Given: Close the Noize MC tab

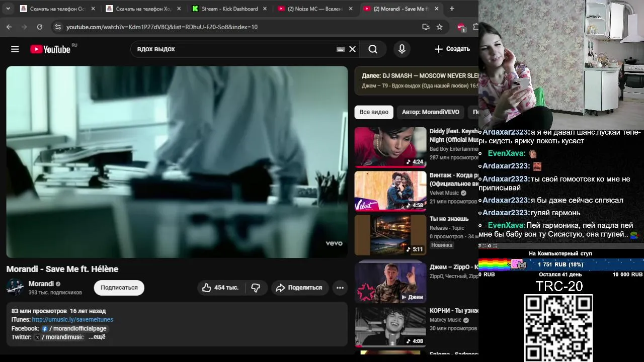Looking at the screenshot, I should (351, 9).
